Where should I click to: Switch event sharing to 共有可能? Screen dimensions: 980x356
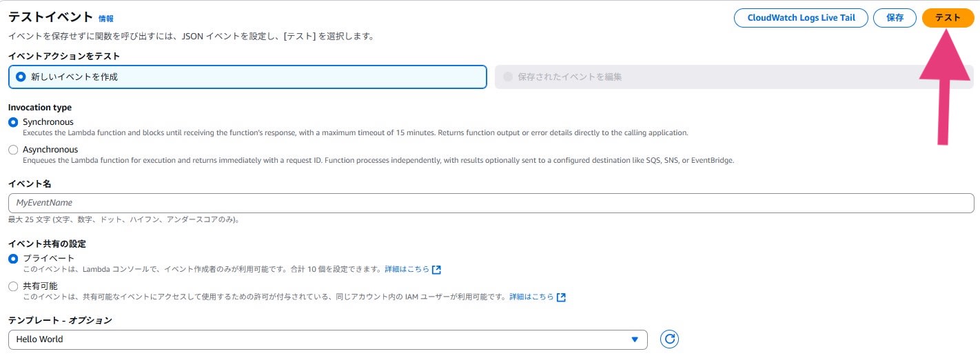13,286
